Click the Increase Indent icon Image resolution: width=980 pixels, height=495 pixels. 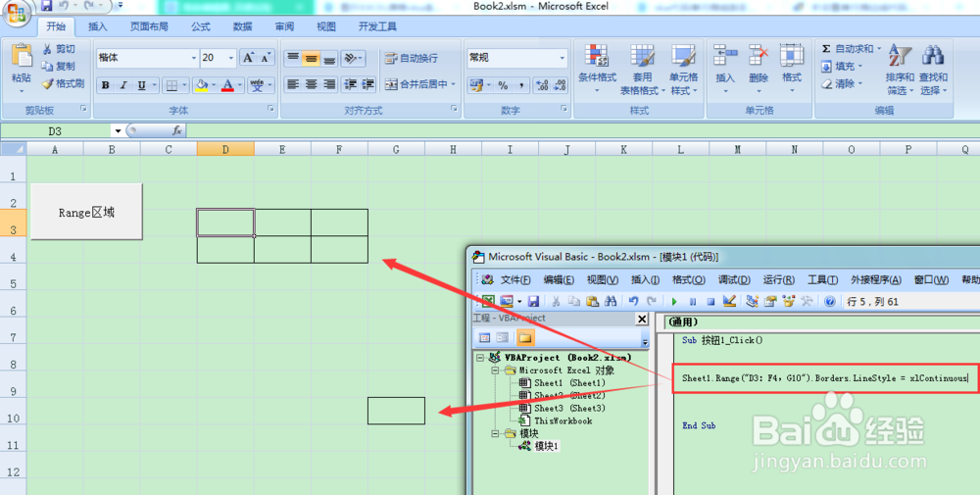coord(367,84)
